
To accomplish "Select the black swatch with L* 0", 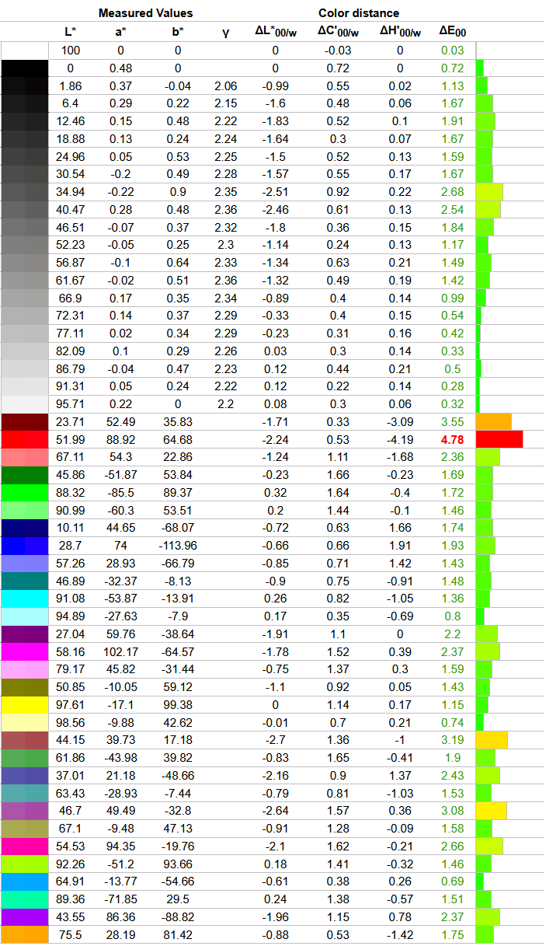I will click(25, 68).
